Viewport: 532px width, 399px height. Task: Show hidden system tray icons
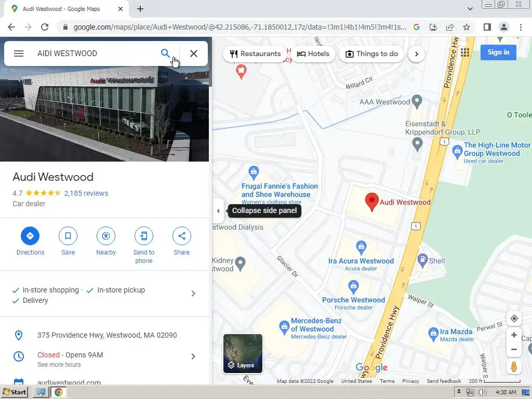[x=459, y=392]
